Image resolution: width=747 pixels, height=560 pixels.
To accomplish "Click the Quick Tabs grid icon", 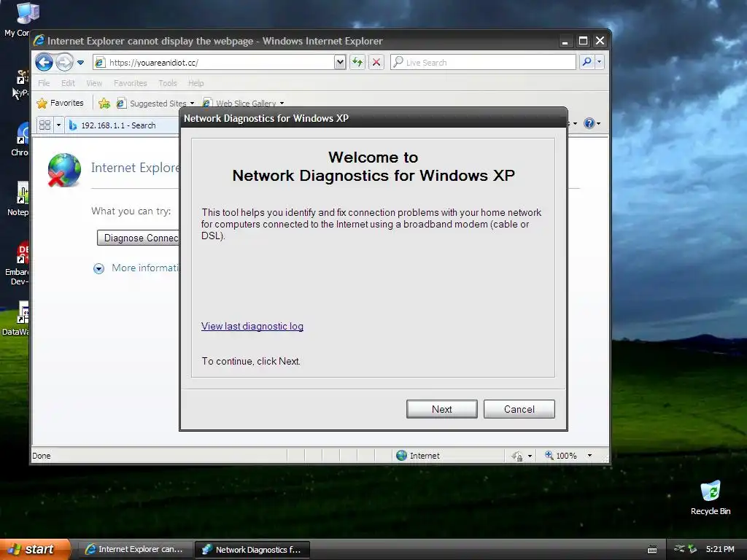I will [x=44, y=125].
